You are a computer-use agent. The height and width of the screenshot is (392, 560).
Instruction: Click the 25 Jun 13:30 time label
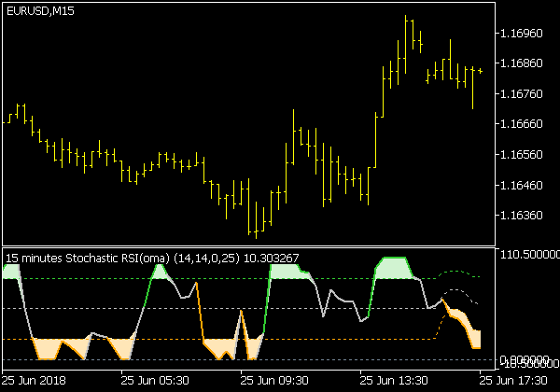pos(394,381)
